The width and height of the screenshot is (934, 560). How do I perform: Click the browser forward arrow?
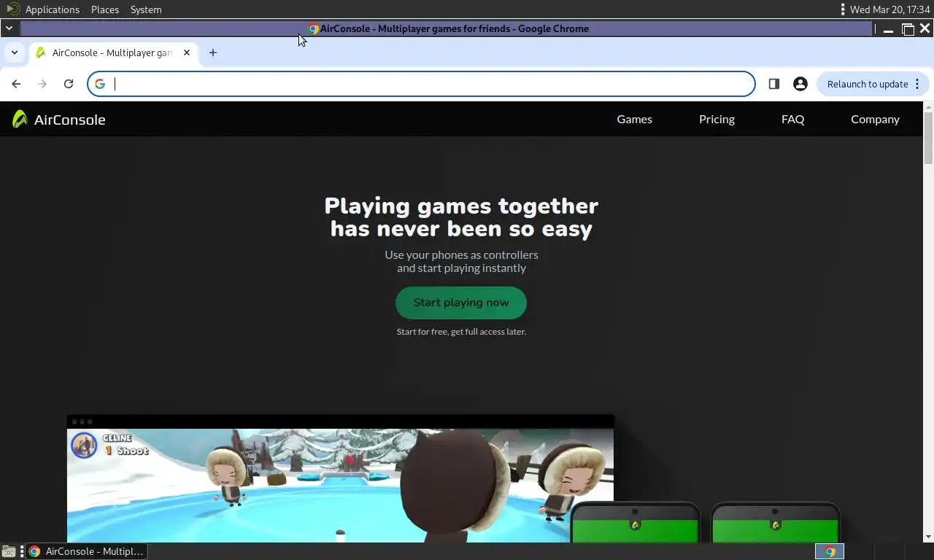[42, 84]
